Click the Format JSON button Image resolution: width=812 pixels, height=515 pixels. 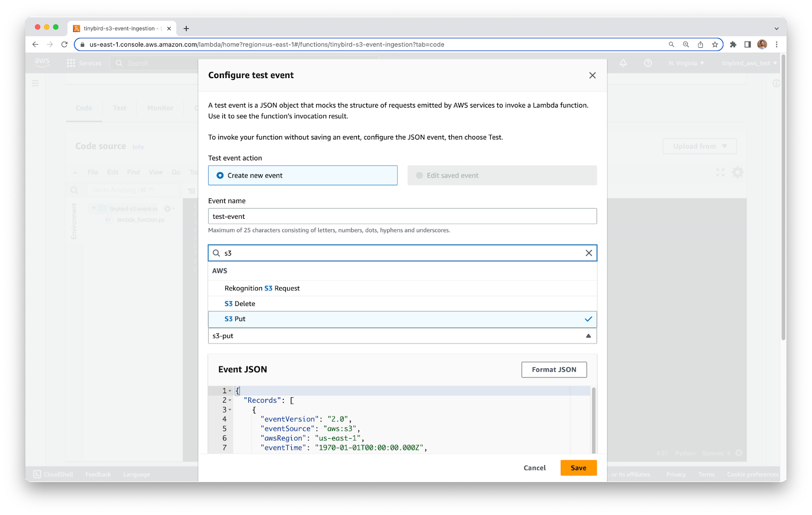click(x=554, y=370)
